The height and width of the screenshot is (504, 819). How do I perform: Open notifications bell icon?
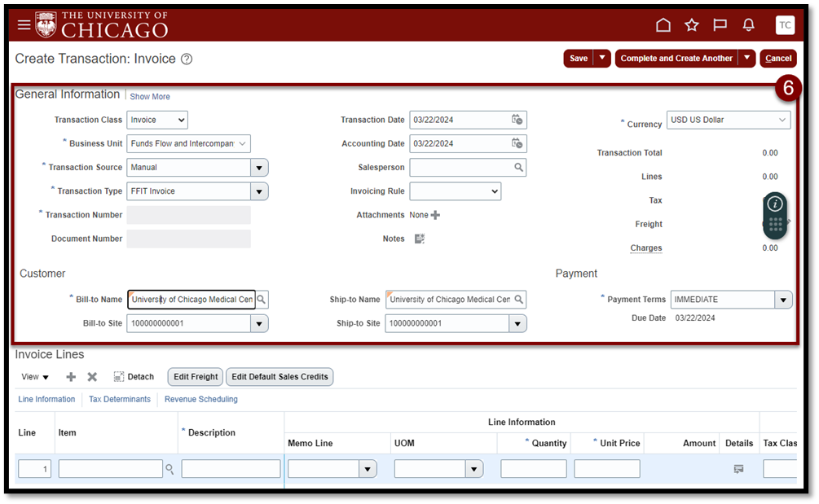748,24
